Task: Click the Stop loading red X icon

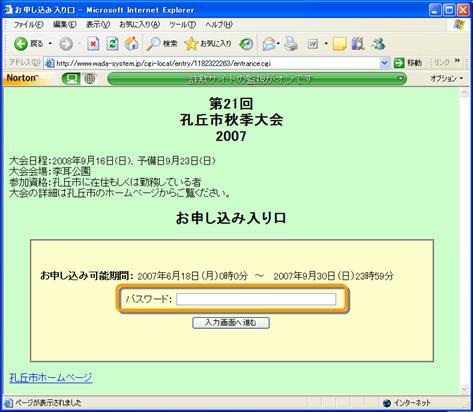Action: click(93, 44)
